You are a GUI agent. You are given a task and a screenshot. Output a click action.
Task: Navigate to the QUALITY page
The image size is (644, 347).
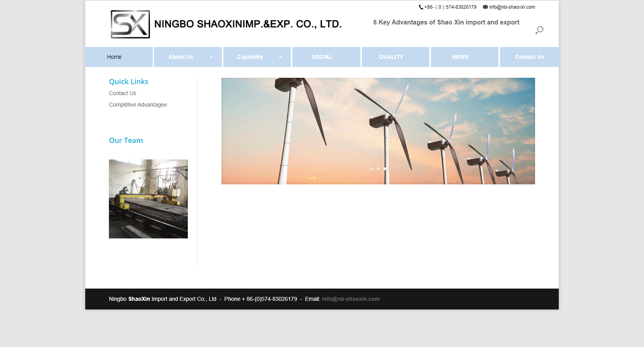pyautogui.click(x=391, y=57)
